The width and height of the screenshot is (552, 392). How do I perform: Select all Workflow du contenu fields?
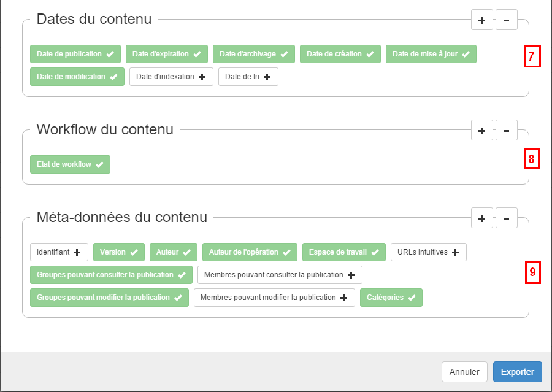[x=481, y=130]
